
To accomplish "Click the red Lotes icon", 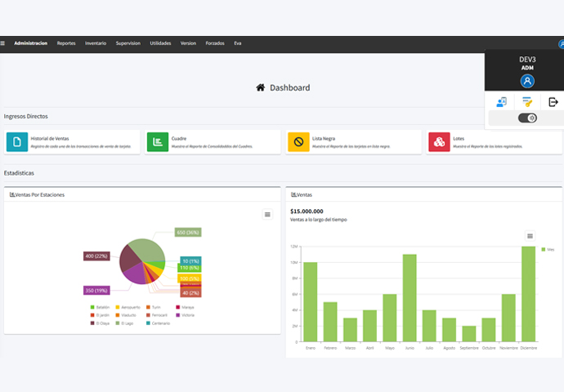I will pyautogui.click(x=439, y=142).
